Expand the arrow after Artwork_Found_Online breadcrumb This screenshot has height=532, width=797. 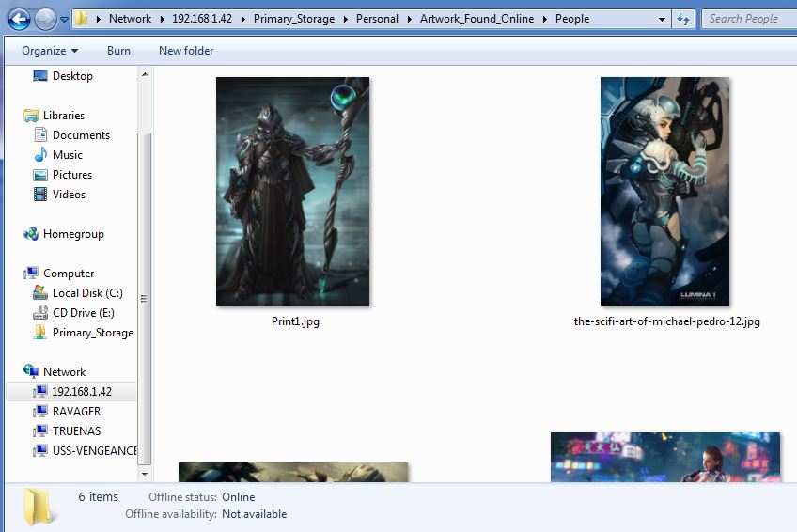(x=545, y=20)
